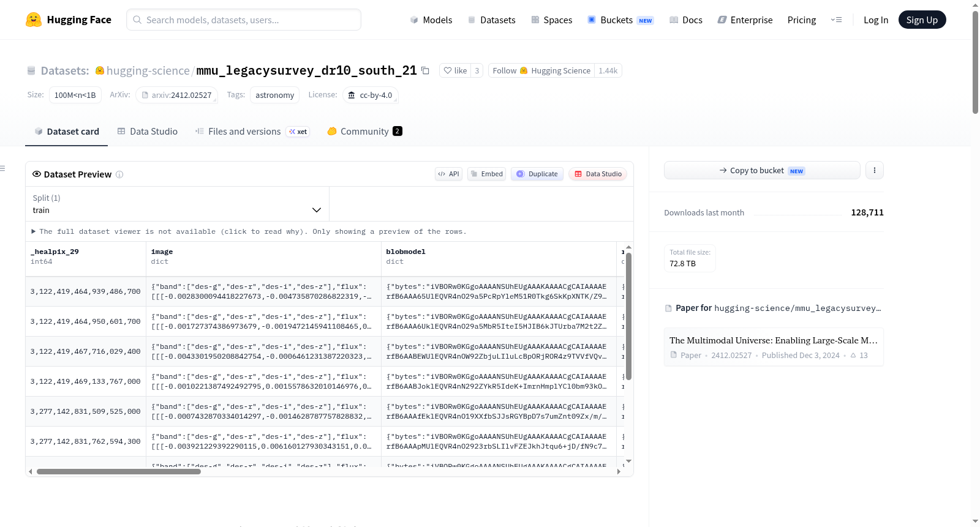Open the arxiv:2412.02527 tag

click(177, 95)
